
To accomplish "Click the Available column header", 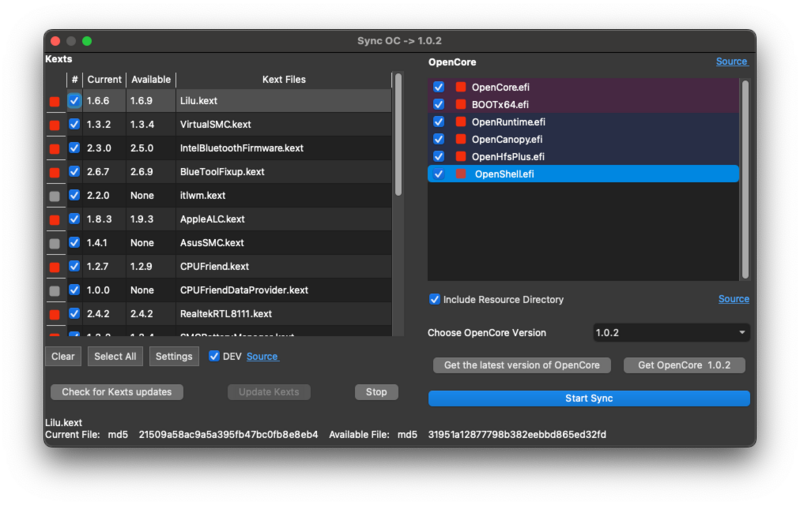I will [x=151, y=80].
